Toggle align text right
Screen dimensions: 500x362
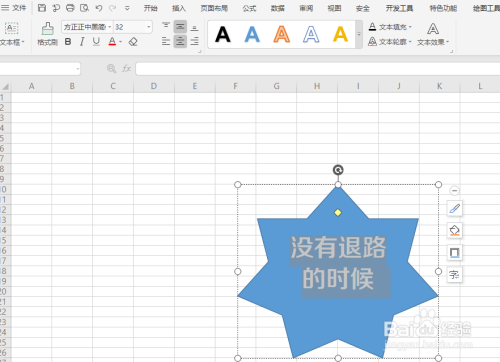pos(194,41)
